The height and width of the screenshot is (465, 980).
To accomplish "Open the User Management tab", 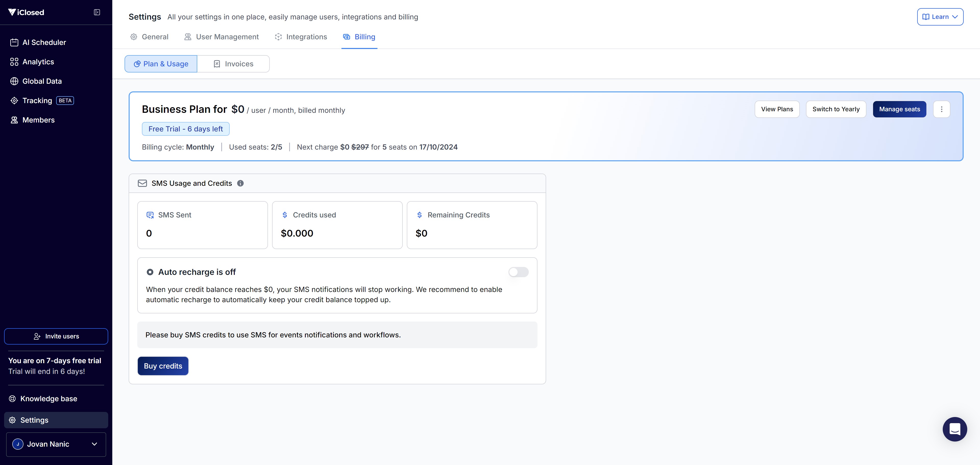I will coord(222,37).
